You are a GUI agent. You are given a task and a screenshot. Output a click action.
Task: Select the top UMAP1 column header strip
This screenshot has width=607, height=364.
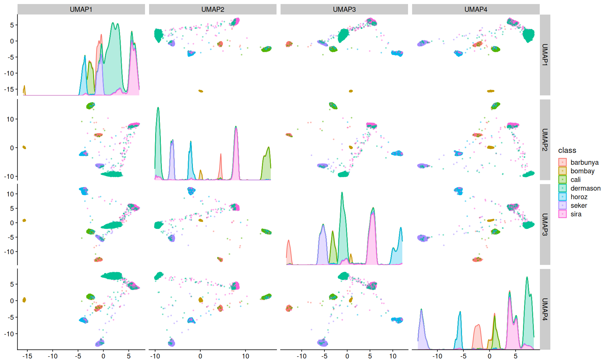pos(81,9)
